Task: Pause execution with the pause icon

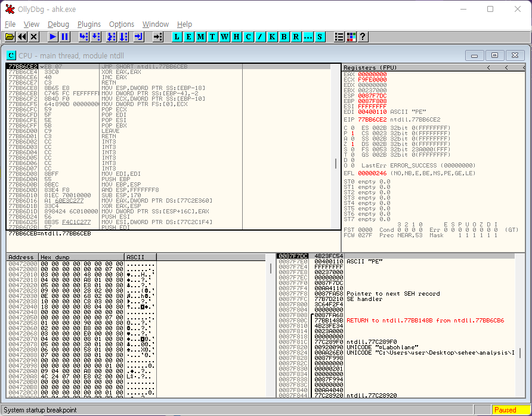Action: coord(65,36)
